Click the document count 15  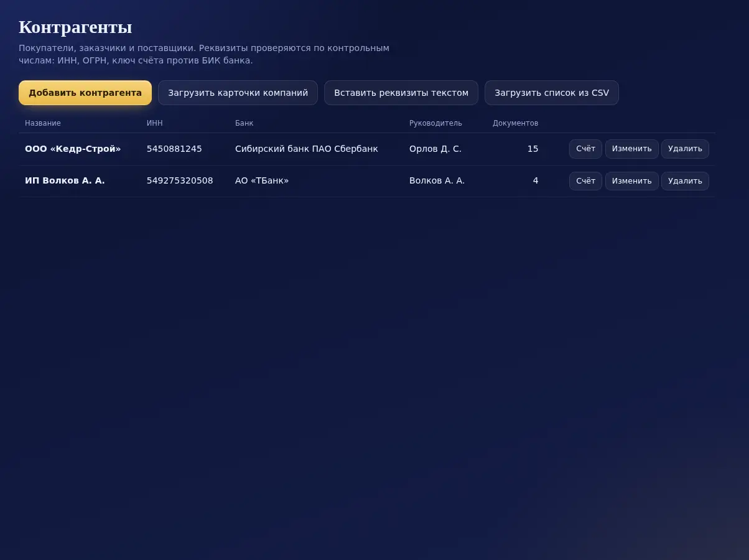[x=533, y=149]
